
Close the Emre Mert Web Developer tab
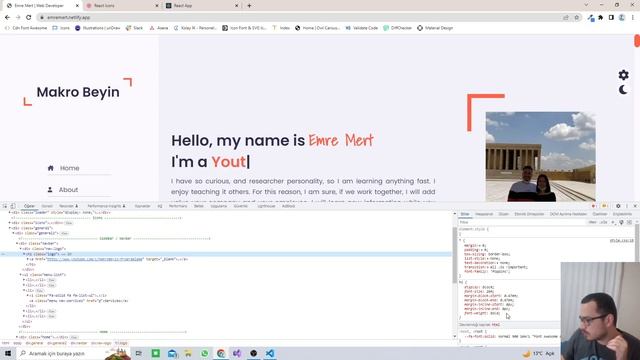point(77,6)
